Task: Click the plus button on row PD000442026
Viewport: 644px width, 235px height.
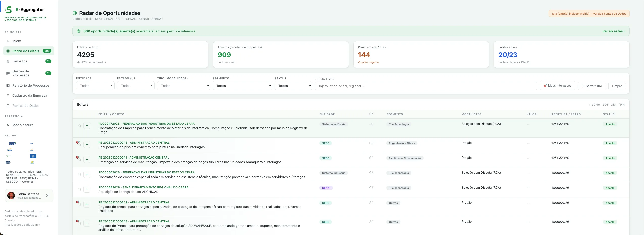Action: 87,189
